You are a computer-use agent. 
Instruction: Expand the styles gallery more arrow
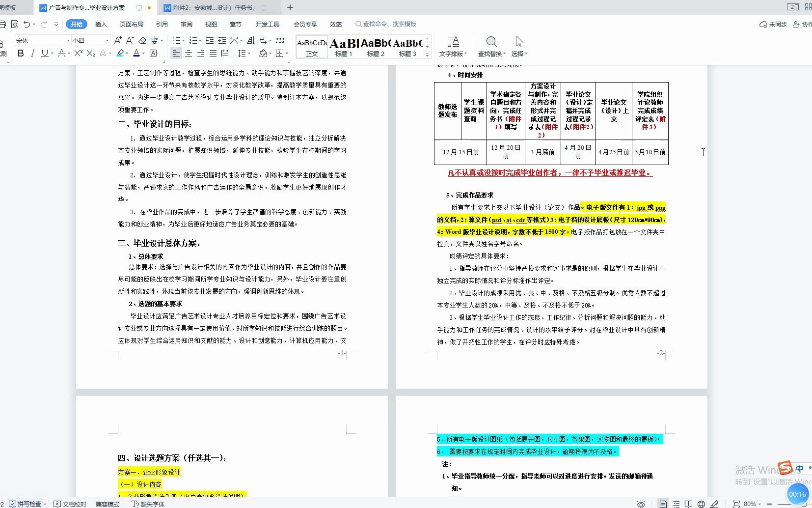[x=427, y=55]
